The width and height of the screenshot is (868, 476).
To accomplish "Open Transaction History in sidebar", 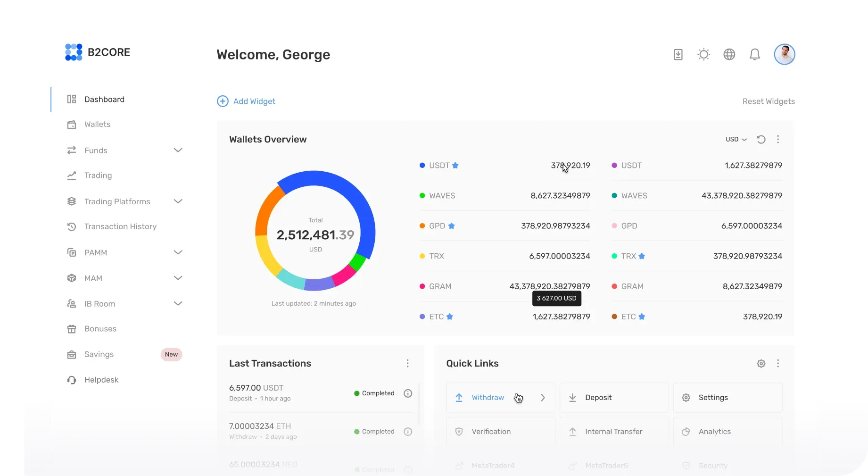I will point(120,227).
